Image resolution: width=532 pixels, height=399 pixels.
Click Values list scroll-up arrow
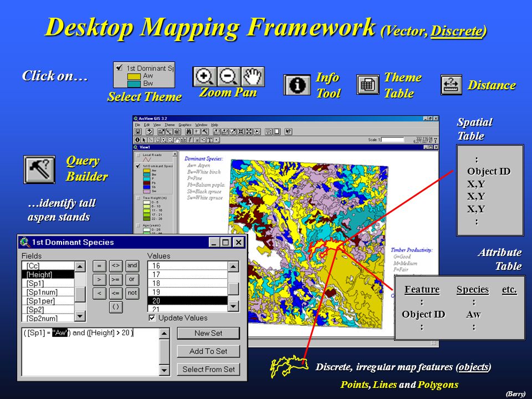point(233,267)
